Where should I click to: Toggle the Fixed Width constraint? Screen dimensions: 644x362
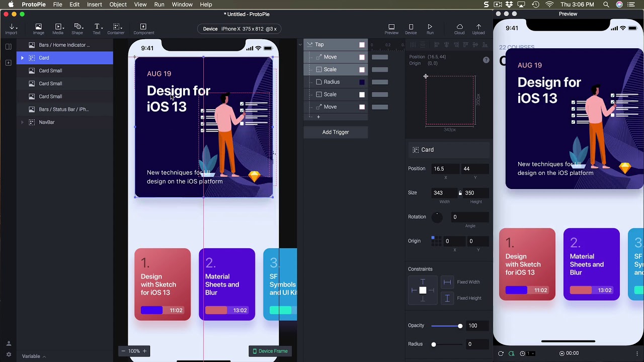click(x=447, y=282)
